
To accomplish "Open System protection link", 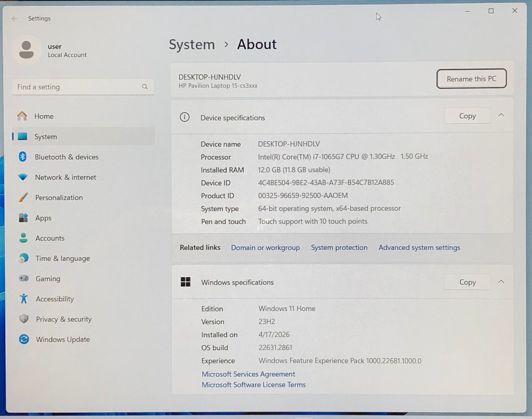I will [339, 247].
